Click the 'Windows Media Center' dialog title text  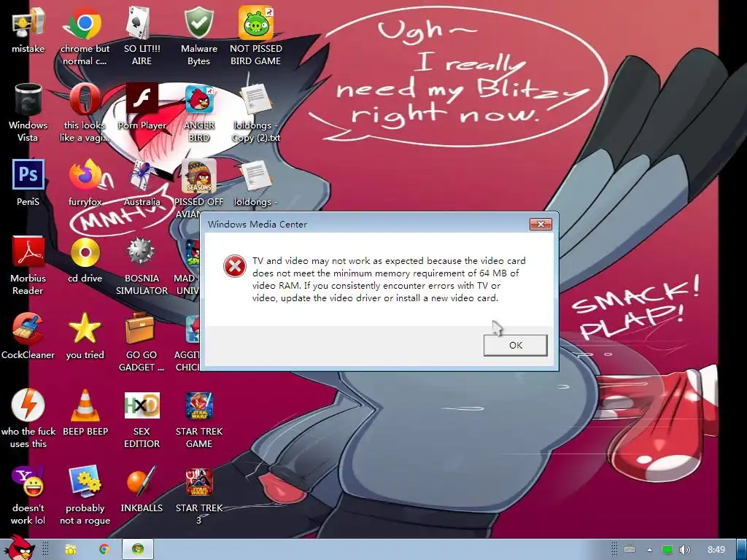pyautogui.click(x=258, y=225)
